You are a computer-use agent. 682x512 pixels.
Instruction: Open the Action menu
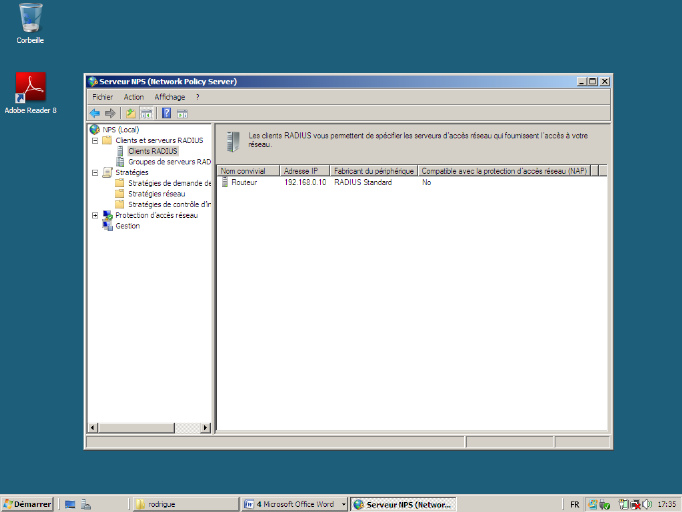click(x=133, y=97)
